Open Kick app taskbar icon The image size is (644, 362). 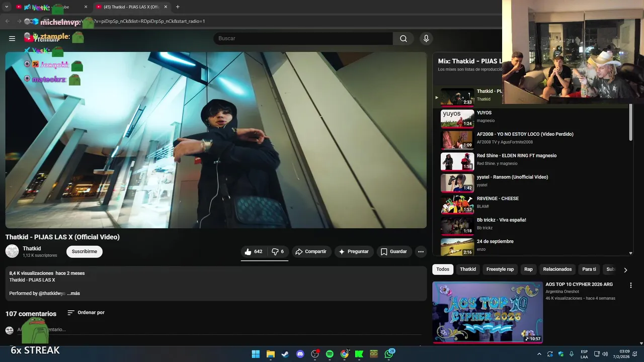click(x=359, y=354)
